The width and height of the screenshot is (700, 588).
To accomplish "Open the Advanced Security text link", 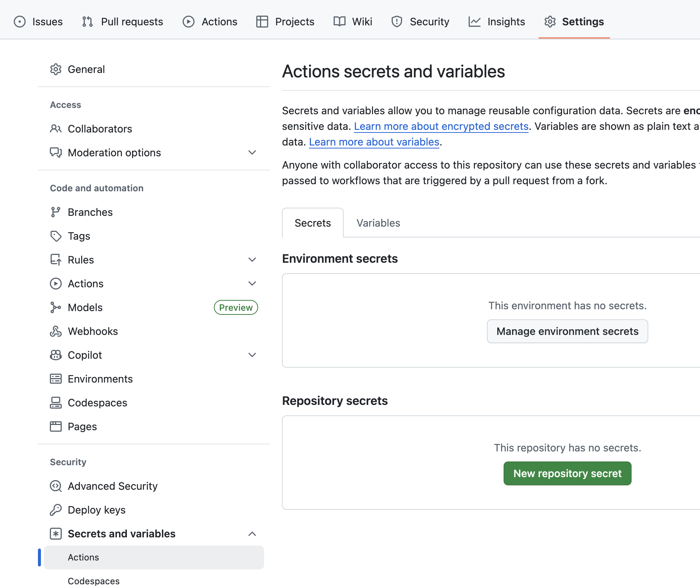I will point(113,486).
